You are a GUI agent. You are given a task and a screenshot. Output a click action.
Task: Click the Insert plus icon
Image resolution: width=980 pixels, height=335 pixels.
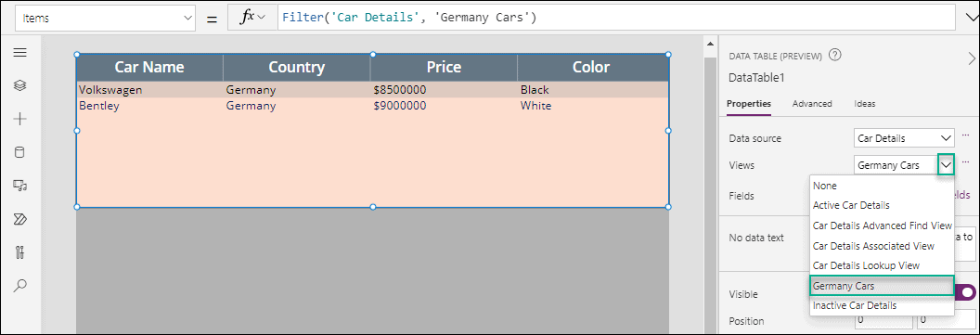pyautogui.click(x=20, y=119)
